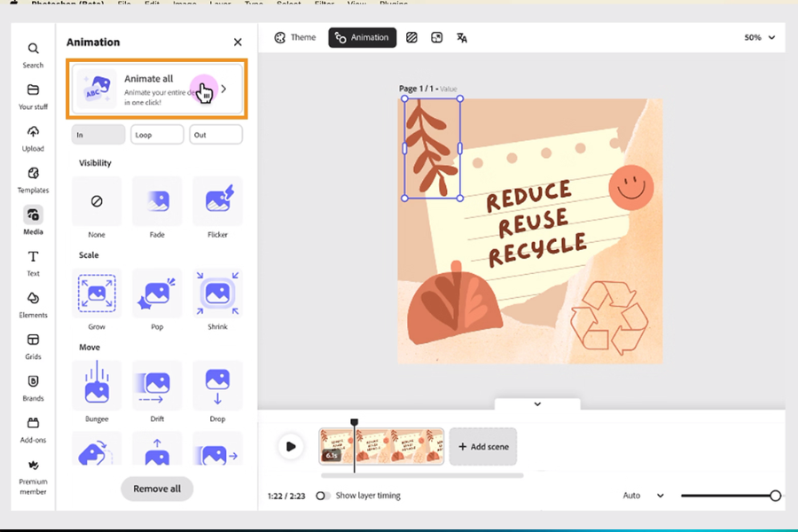Click the timeline horizontal scrollbar

422,475
